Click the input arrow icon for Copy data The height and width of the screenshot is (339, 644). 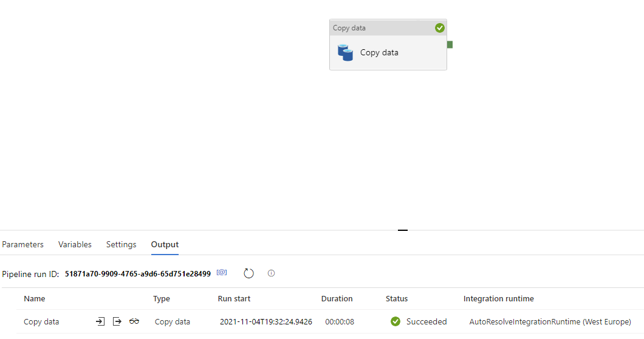coord(100,321)
